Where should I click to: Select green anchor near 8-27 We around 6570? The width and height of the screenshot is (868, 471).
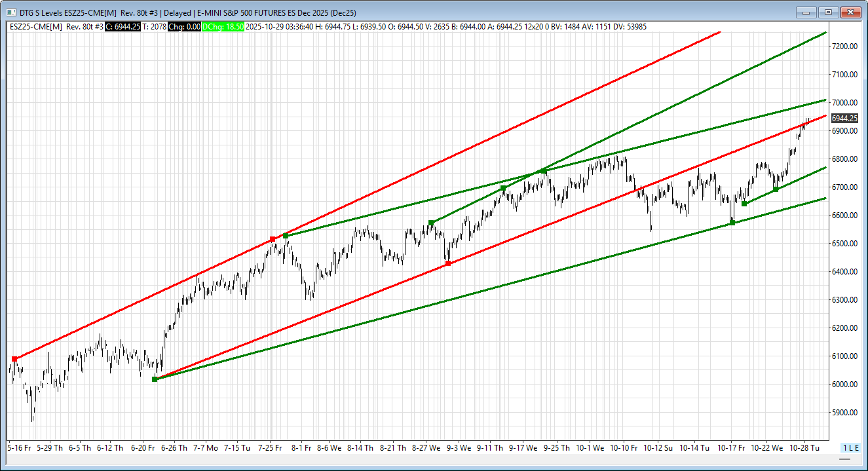431,223
